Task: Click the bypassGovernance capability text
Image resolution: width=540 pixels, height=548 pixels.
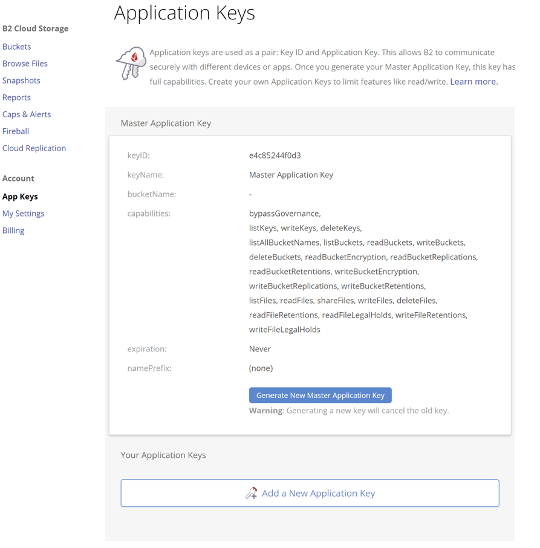Action: coord(285,214)
